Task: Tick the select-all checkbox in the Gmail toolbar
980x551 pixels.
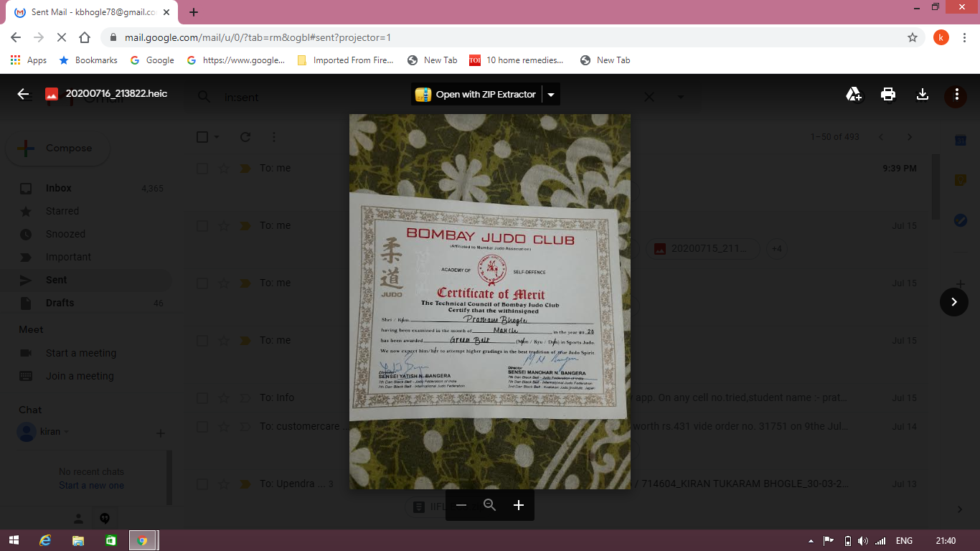Action: (x=202, y=137)
